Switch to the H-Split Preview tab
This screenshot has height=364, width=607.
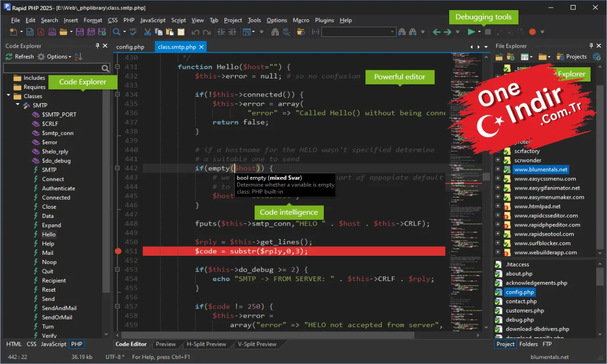tap(206, 344)
